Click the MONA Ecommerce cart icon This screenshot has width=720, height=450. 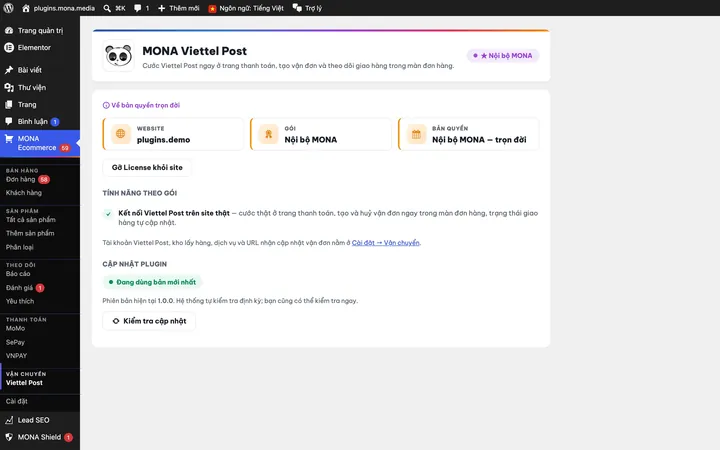click(9, 139)
